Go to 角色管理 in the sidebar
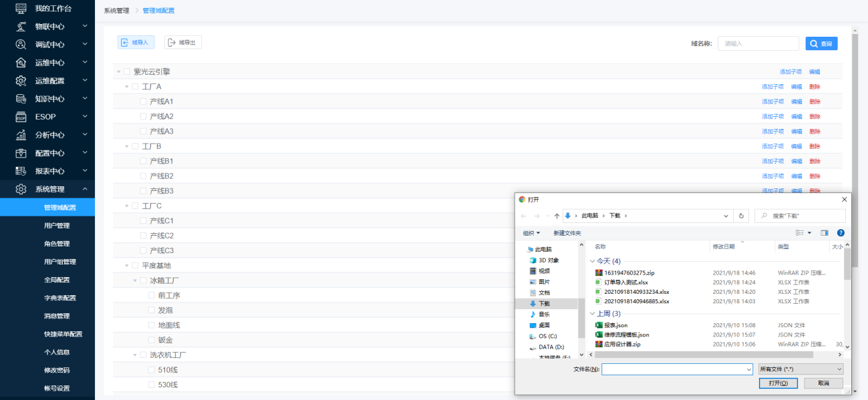Screen dimensions: 868x400 [57, 244]
